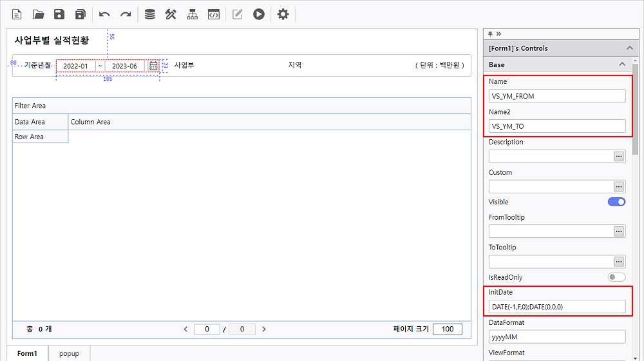Open file using folder icon
The width and height of the screenshot is (644, 361).
point(38,14)
